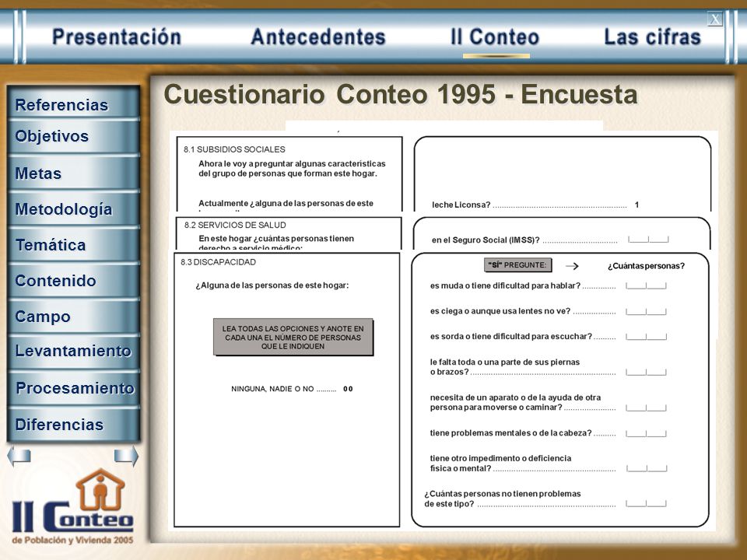Click the arrow next to SÍ PREGUNTE
Viewport: 747px width, 560px height.
[x=572, y=266]
